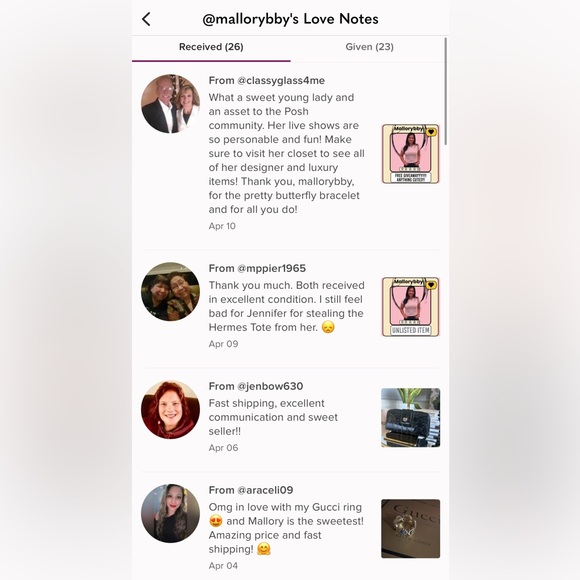This screenshot has height=580, width=580.
Task: Click the vertical scrollbar handle
Action: [446, 91]
